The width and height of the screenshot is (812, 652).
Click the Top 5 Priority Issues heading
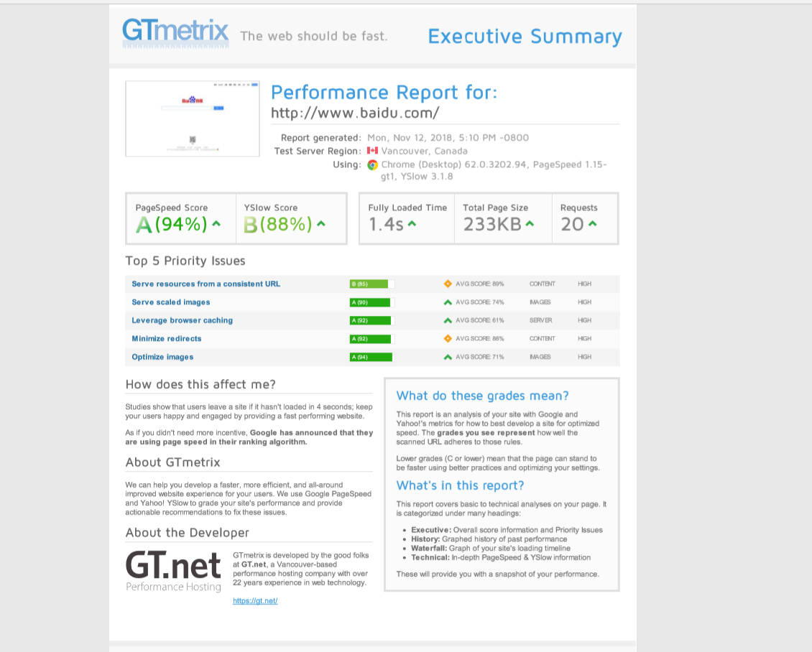click(185, 261)
